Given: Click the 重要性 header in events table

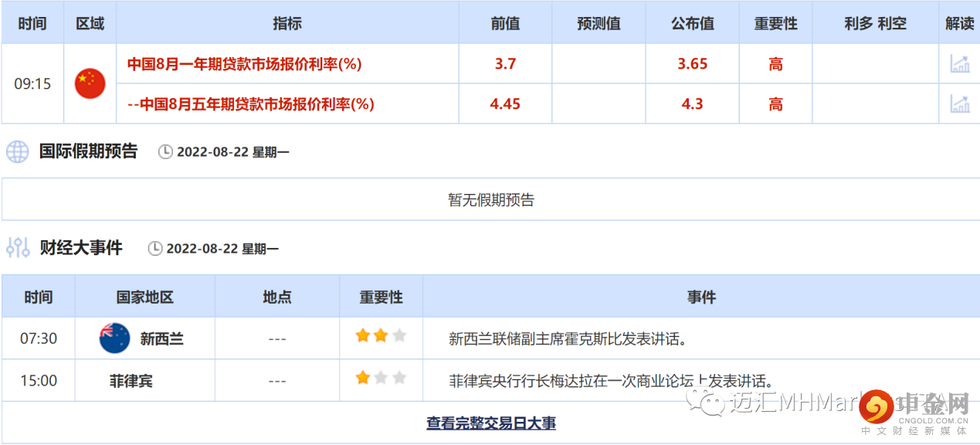Looking at the screenshot, I should (x=380, y=297).
